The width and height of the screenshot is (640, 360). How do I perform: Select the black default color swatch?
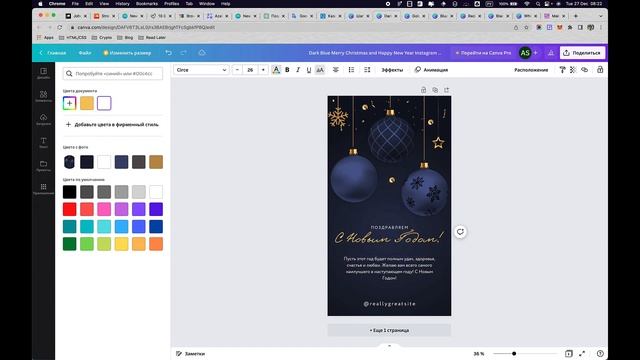point(69,192)
